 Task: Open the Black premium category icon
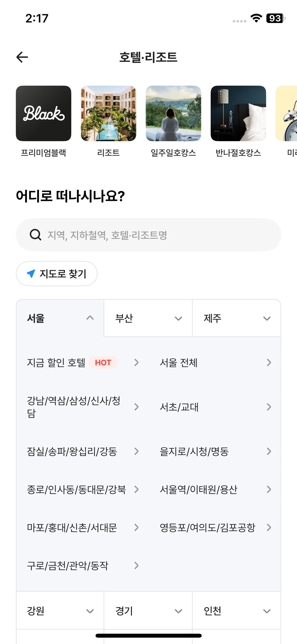click(x=44, y=113)
